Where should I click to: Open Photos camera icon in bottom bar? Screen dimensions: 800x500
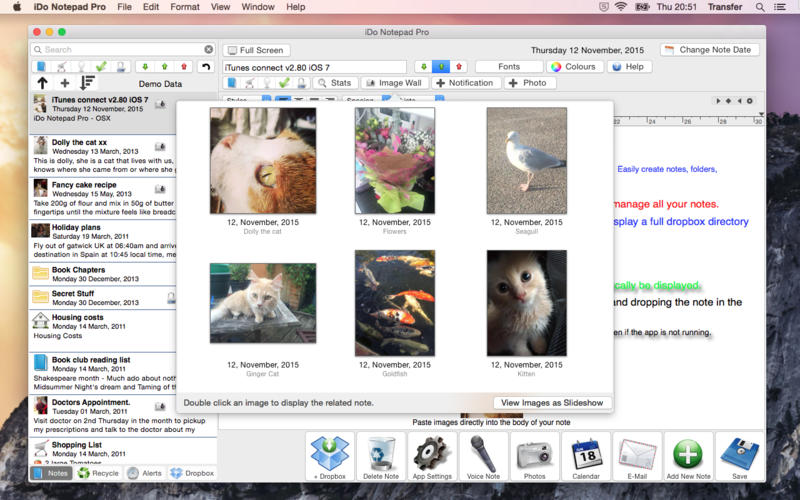pos(534,456)
